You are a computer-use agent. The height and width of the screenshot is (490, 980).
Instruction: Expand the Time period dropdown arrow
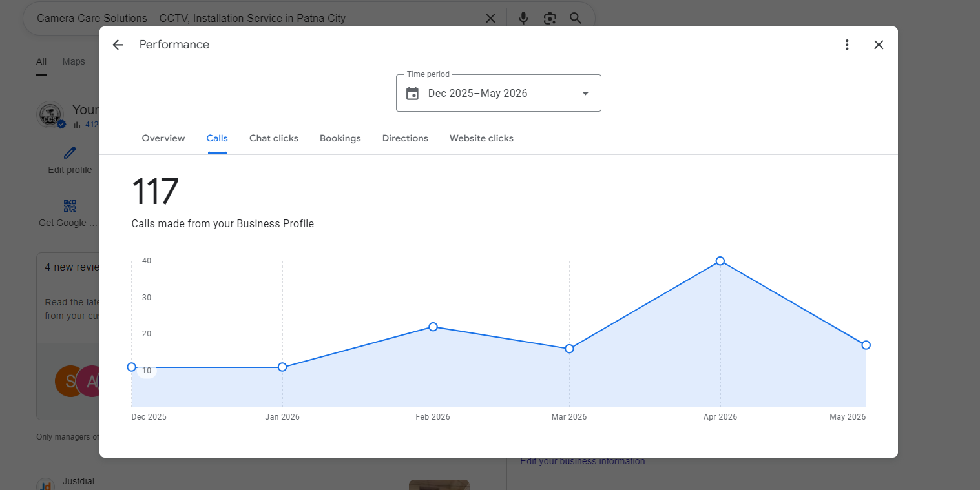(585, 94)
